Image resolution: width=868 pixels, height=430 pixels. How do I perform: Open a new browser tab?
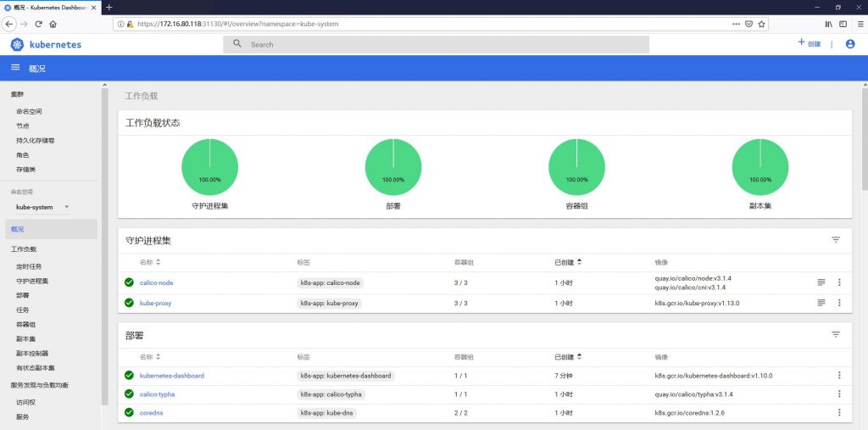(109, 7)
